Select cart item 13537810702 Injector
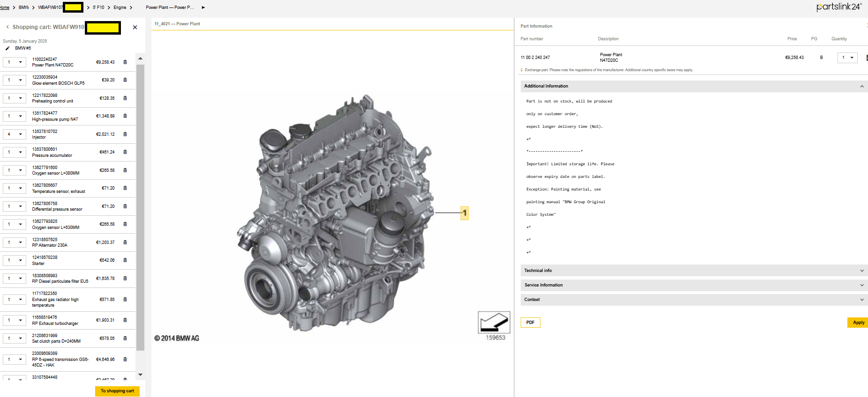 pos(45,134)
